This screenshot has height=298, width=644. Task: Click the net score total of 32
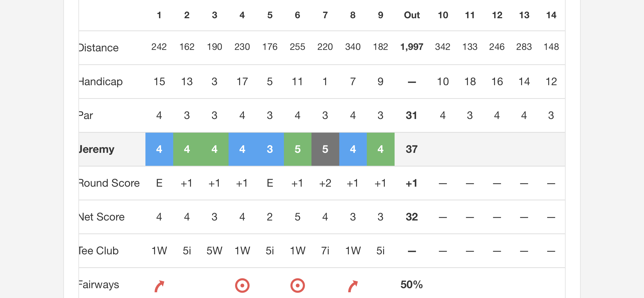click(412, 217)
